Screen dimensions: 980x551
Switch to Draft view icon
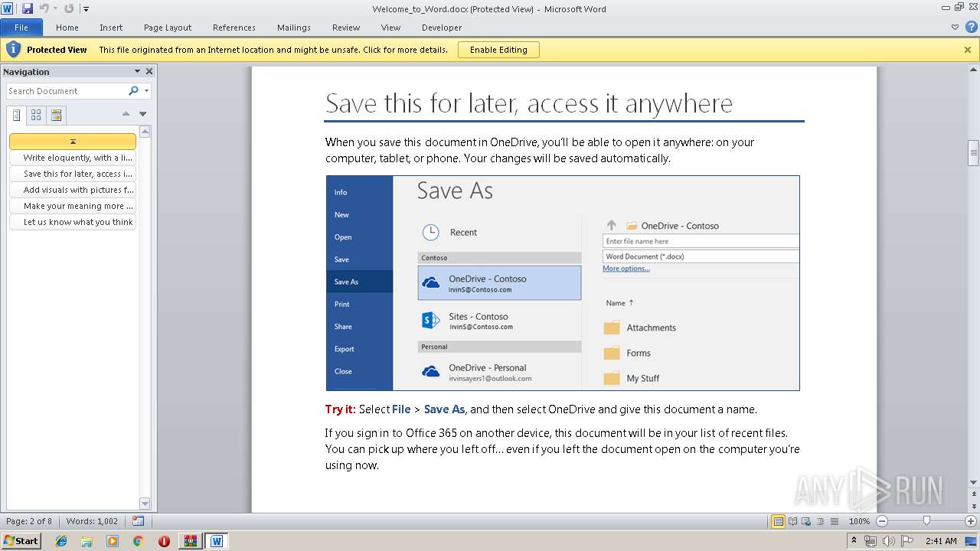(x=834, y=521)
